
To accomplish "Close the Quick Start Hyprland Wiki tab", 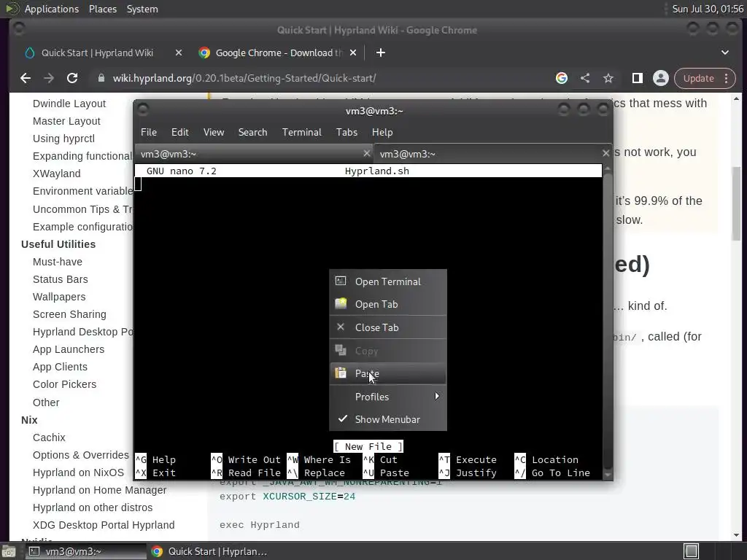I will 178,52.
